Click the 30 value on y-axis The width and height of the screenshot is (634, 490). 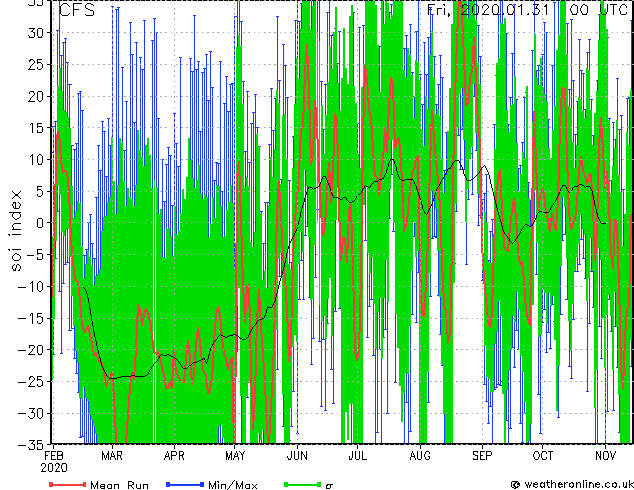tap(38, 33)
